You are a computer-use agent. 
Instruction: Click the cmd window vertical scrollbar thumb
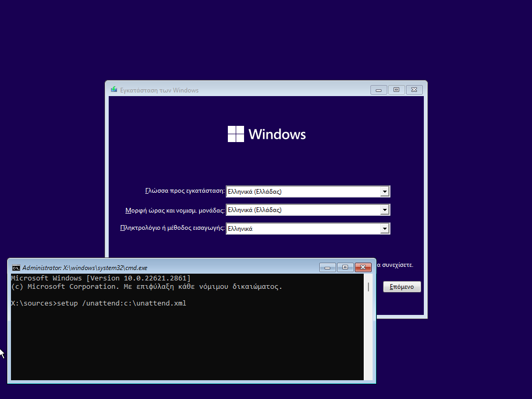pyautogui.click(x=368, y=287)
